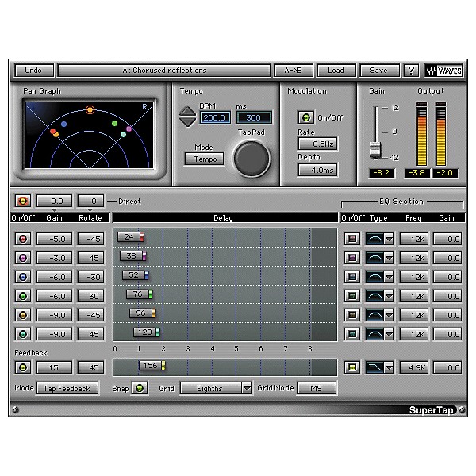Click the BPM up arrow
The width and height of the screenshot is (476, 476).
[187, 111]
